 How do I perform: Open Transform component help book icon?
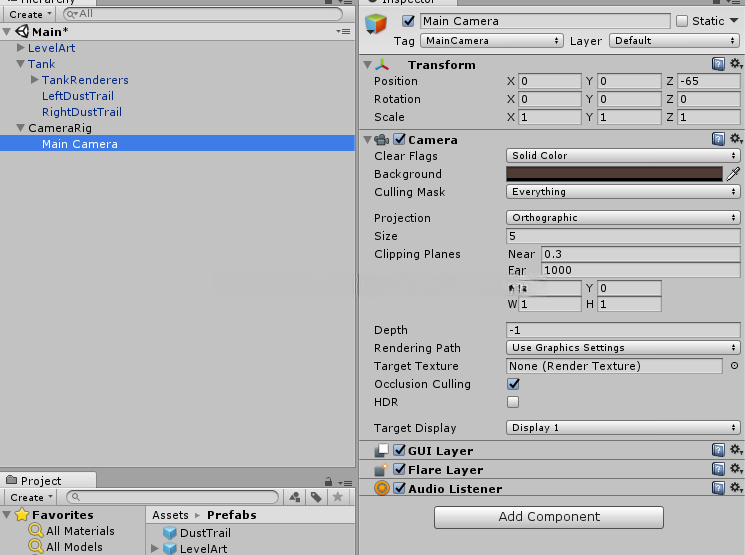pyautogui.click(x=718, y=64)
